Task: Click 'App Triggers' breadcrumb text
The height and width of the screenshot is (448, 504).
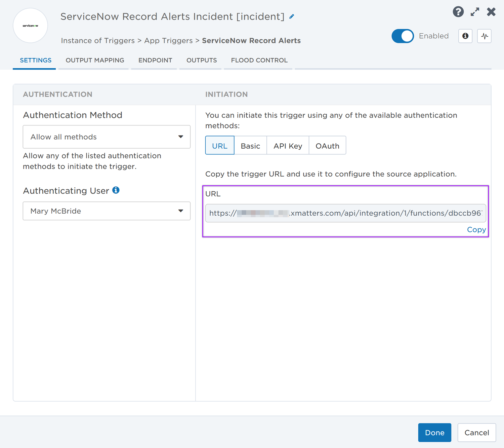Action: pos(168,41)
